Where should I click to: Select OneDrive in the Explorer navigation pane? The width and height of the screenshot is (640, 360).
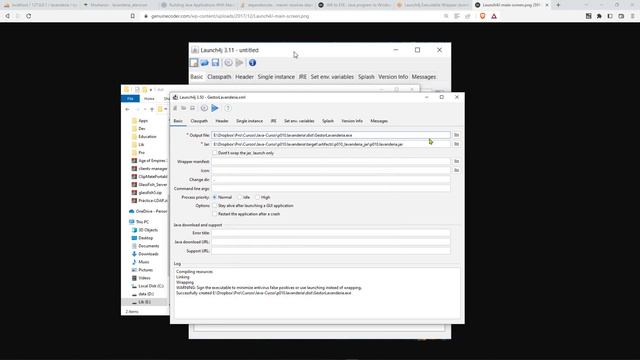coord(151,211)
